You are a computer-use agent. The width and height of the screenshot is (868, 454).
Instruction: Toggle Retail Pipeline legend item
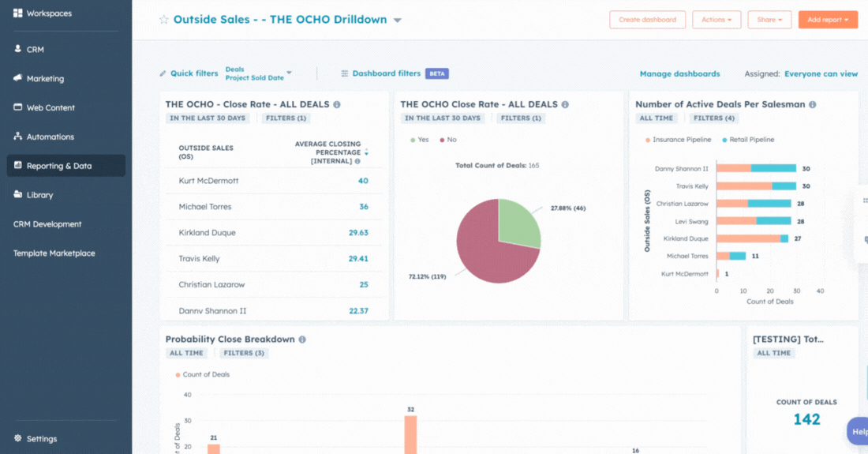point(748,140)
